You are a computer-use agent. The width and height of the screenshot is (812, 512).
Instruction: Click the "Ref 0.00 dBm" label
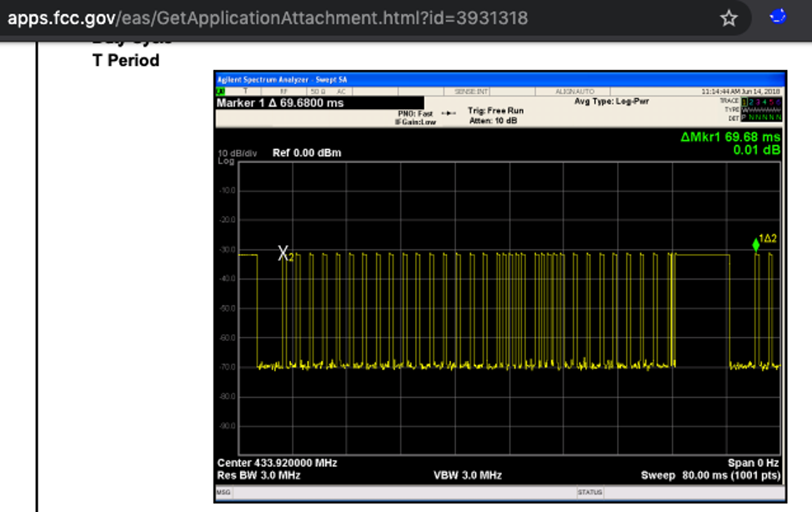(x=307, y=153)
